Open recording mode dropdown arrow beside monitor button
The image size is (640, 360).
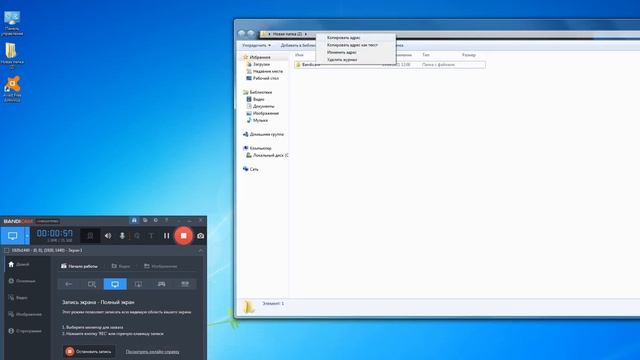27,236
